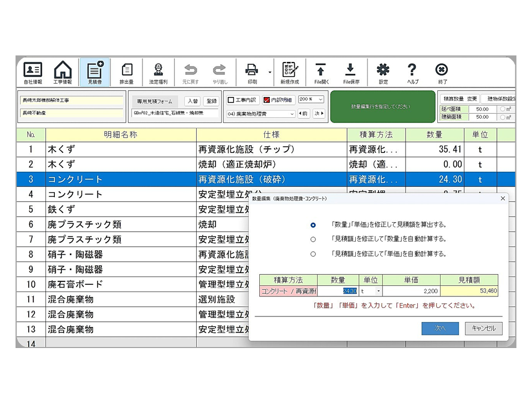This screenshot has height=399, width=532.
Task: Click quantity cell 35.41 in row 1
Action: (434, 149)
